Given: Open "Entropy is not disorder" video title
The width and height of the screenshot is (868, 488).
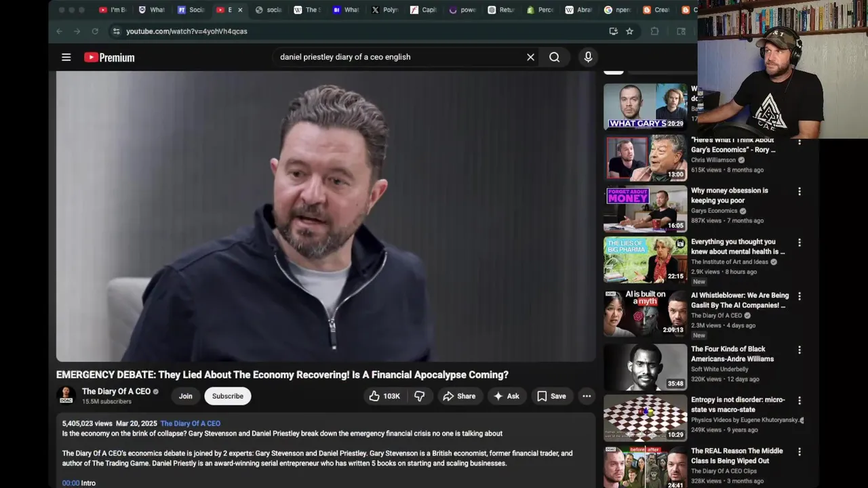Looking at the screenshot, I should [x=738, y=405].
